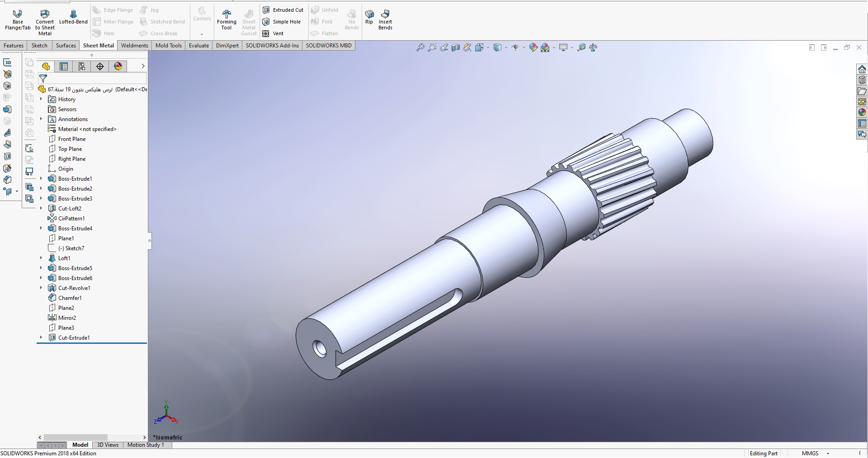The width and height of the screenshot is (868, 458).
Task: Open the DimXpert tab
Action: (227, 46)
